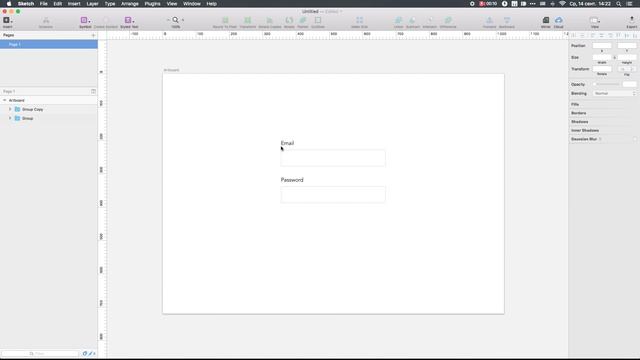Open the Gaussian Blur type dropdown

coord(600,139)
